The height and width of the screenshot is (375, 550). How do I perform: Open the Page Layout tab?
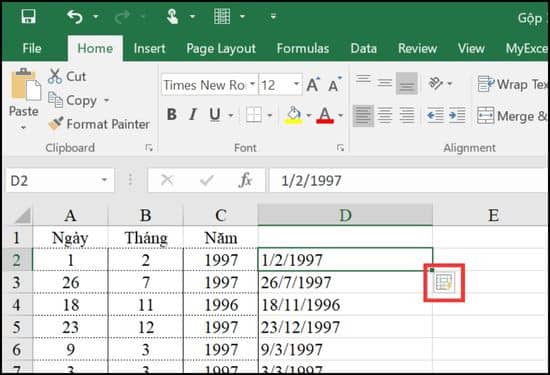point(221,48)
